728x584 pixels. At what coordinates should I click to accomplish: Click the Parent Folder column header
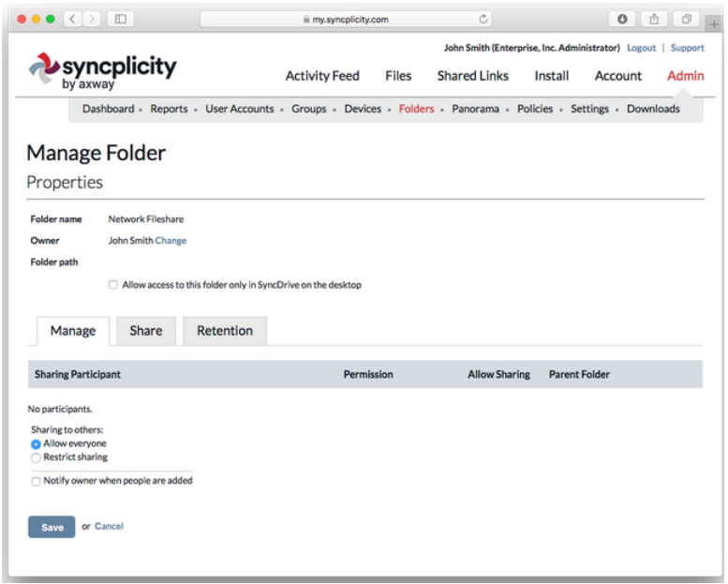[x=579, y=374]
